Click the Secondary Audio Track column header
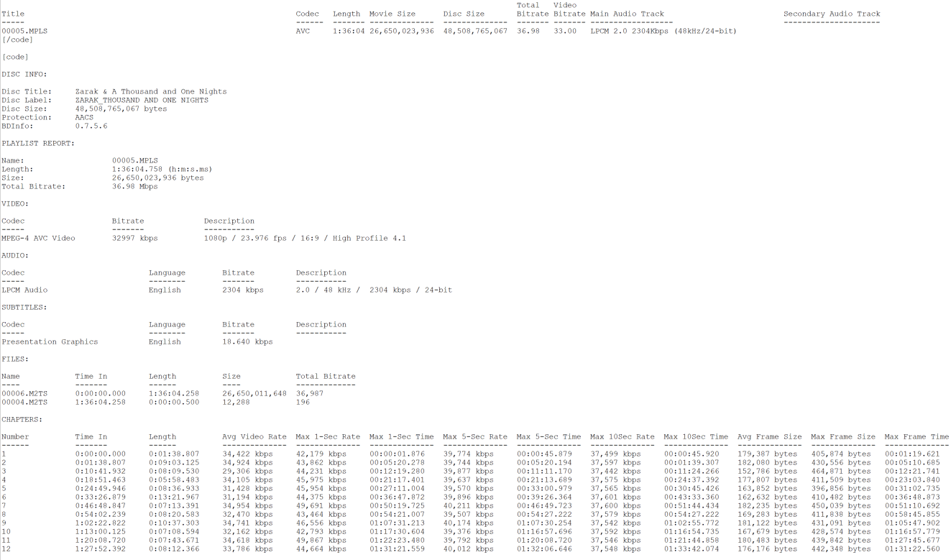 [x=832, y=14]
